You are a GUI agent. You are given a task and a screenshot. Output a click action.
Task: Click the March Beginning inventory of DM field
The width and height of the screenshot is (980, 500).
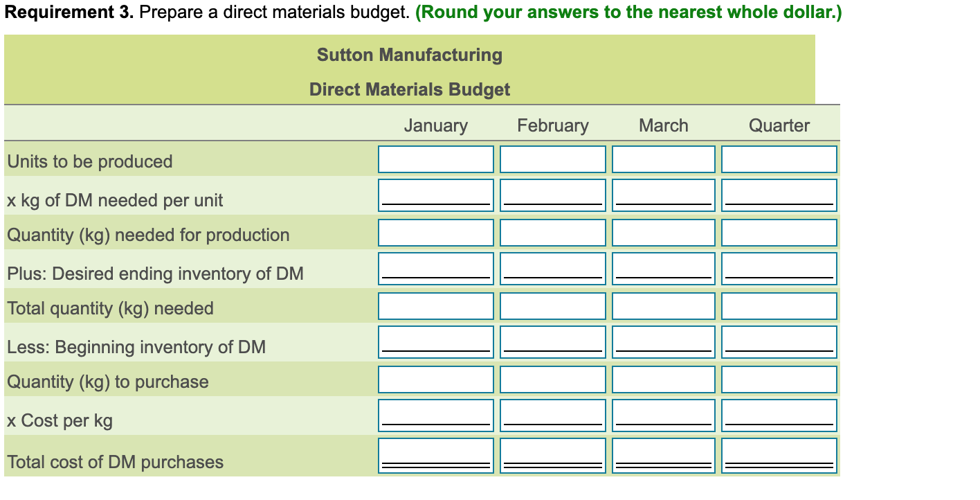click(662, 341)
